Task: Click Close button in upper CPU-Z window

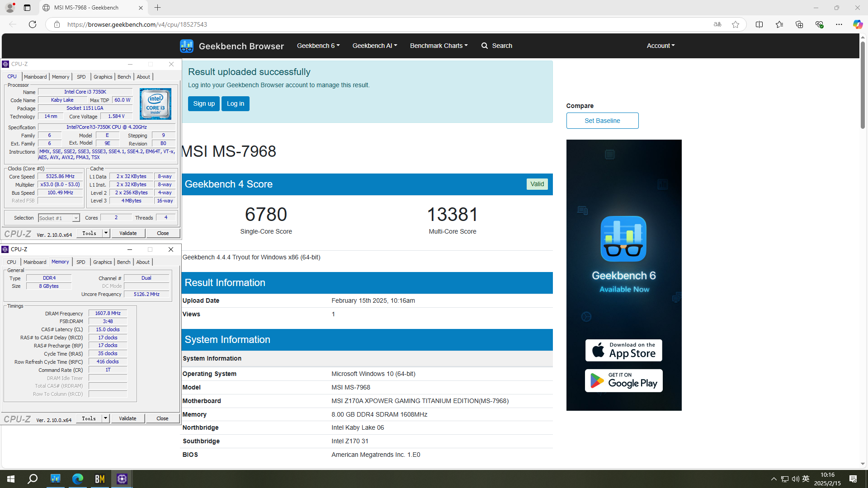Action: 163,233
